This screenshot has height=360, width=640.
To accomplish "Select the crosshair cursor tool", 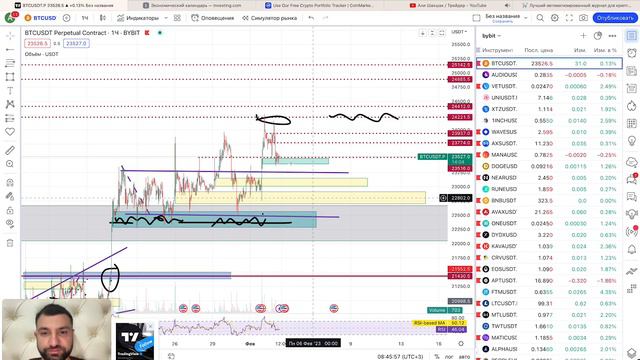I will pyautogui.click(x=10, y=36).
